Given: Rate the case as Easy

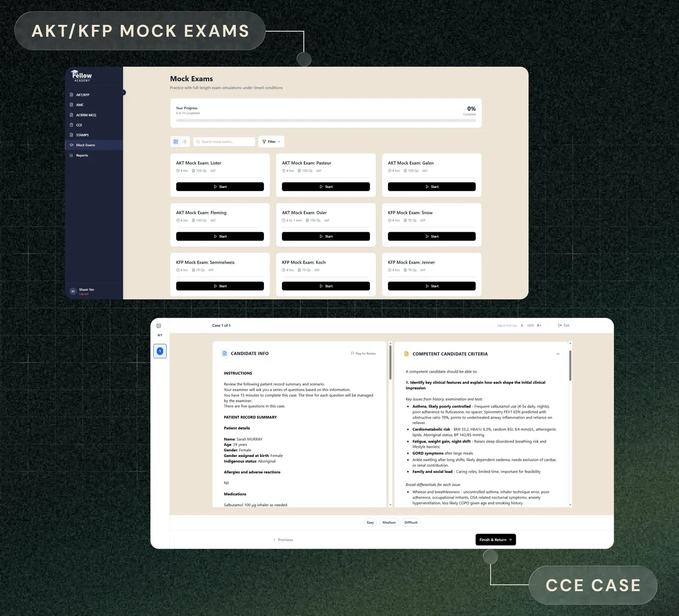Looking at the screenshot, I should point(371,522).
